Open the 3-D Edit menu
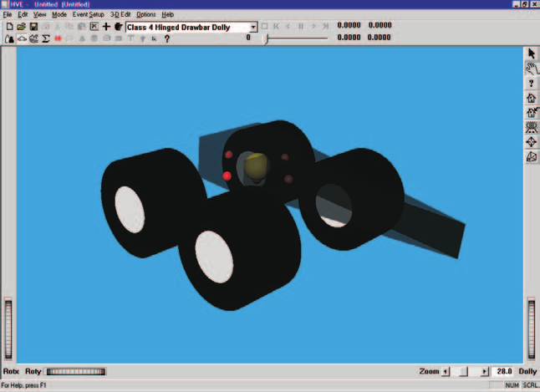 (x=120, y=14)
